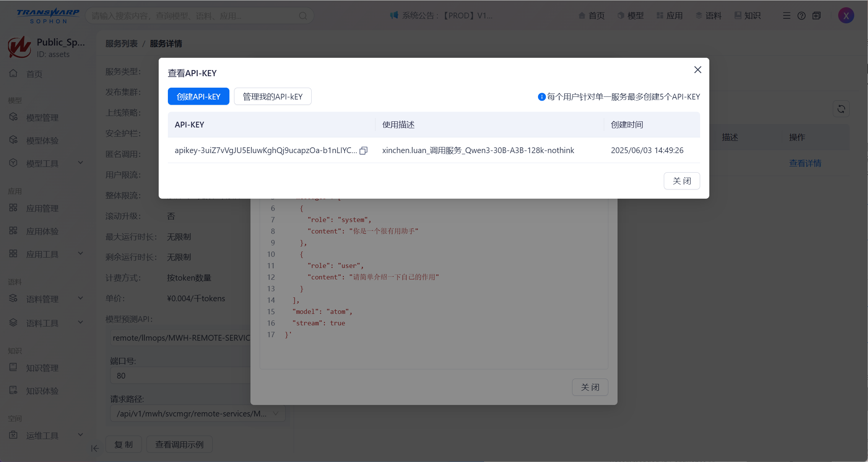Click the API key text apikey-3uiZ7vVg...
Viewport: 868px width, 462px height.
[x=266, y=150]
